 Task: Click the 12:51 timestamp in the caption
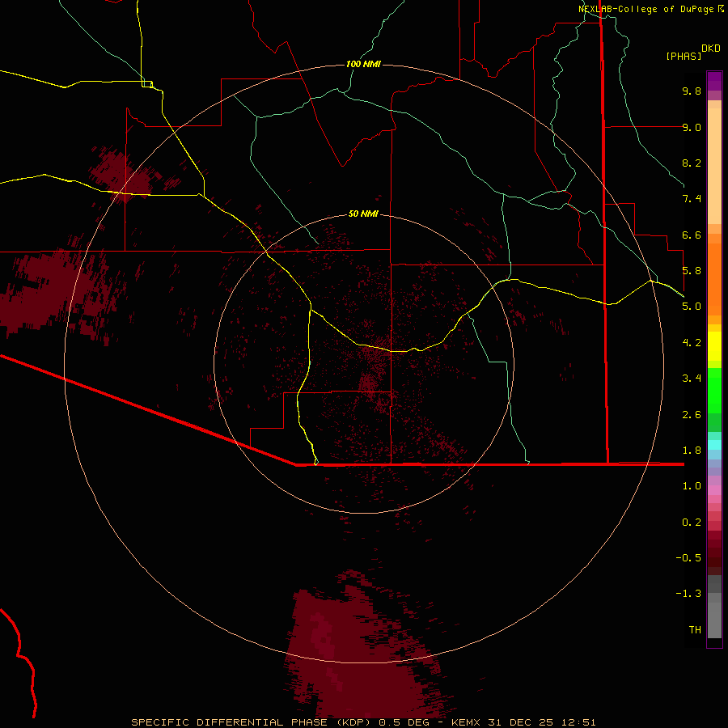[x=578, y=722]
